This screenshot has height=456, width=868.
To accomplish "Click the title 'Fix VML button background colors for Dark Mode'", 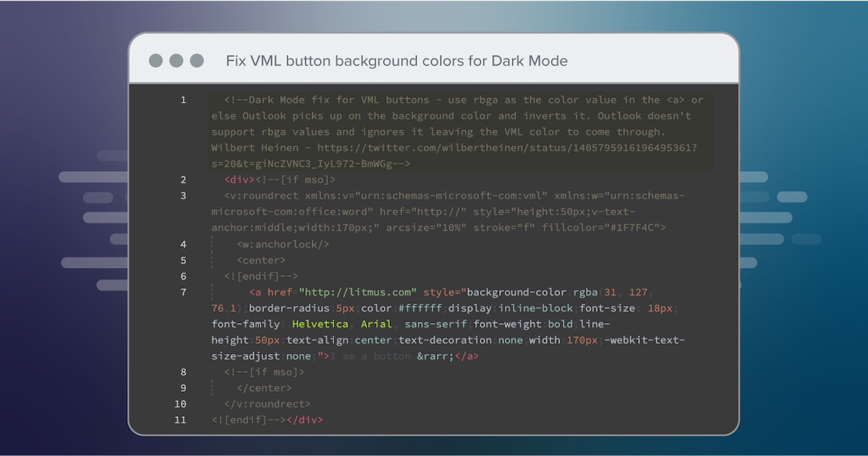I will coord(396,61).
